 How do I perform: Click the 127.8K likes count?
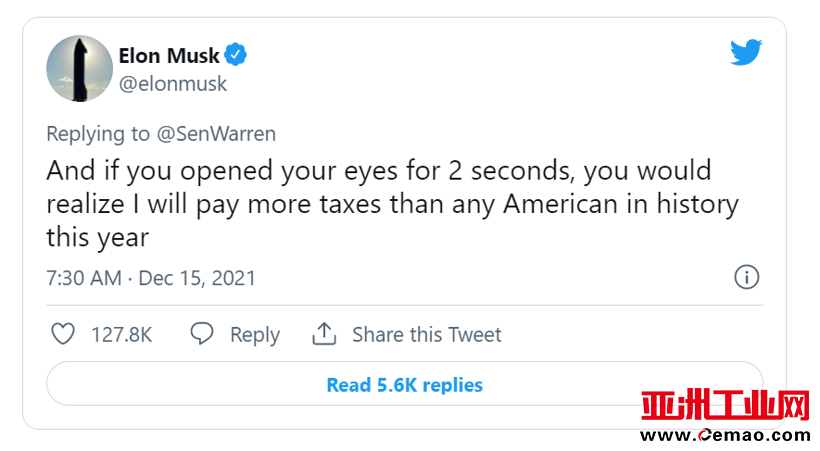click(x=121, y=335)
